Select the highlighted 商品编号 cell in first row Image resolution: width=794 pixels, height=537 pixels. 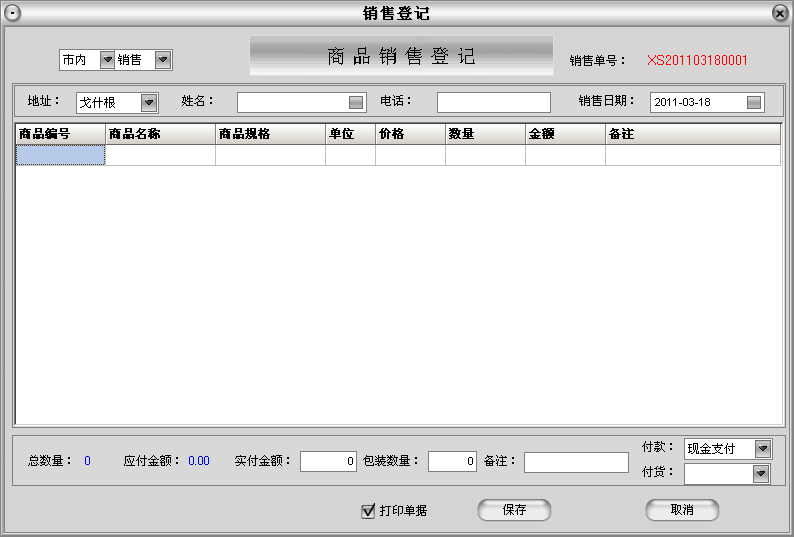click(x=60, y=155)
